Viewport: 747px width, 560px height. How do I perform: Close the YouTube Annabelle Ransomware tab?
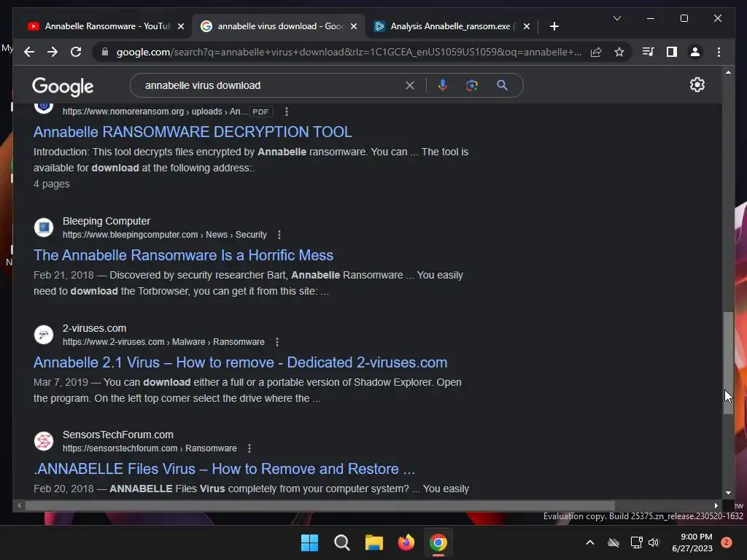[x=181, y=27]
